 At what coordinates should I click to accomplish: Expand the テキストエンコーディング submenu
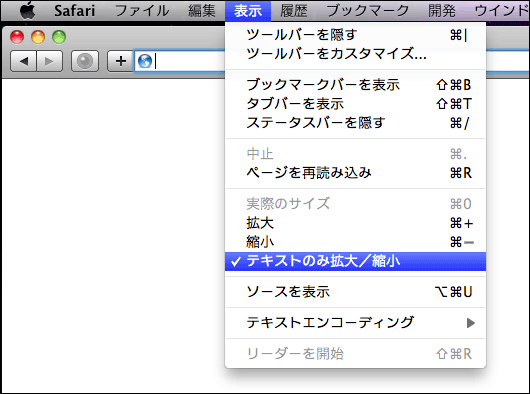tap(356, 323)
